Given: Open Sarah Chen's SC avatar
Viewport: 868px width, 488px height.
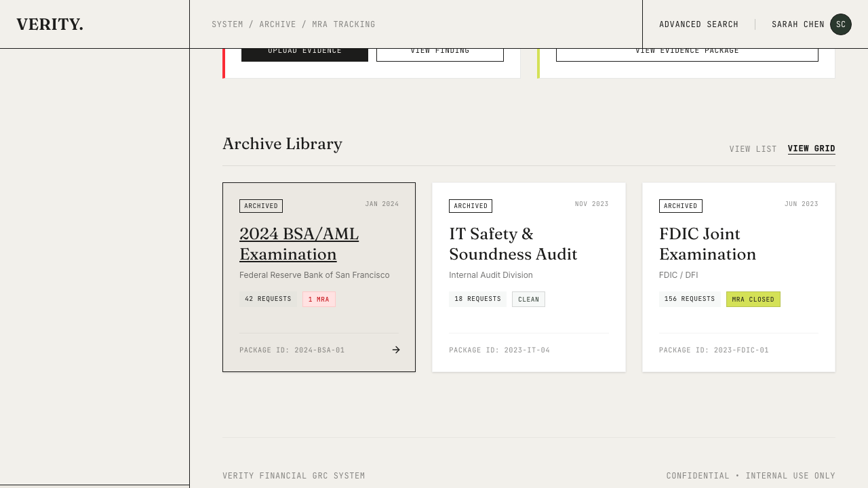Looking at the screenshot, I should tap(841, 24).
